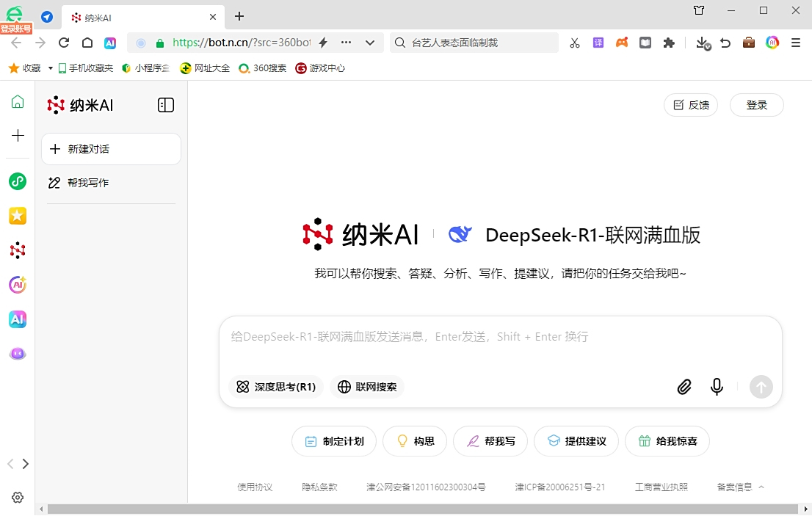
Task: Open the browser hamburger menu
Action: tap(796, 43)
